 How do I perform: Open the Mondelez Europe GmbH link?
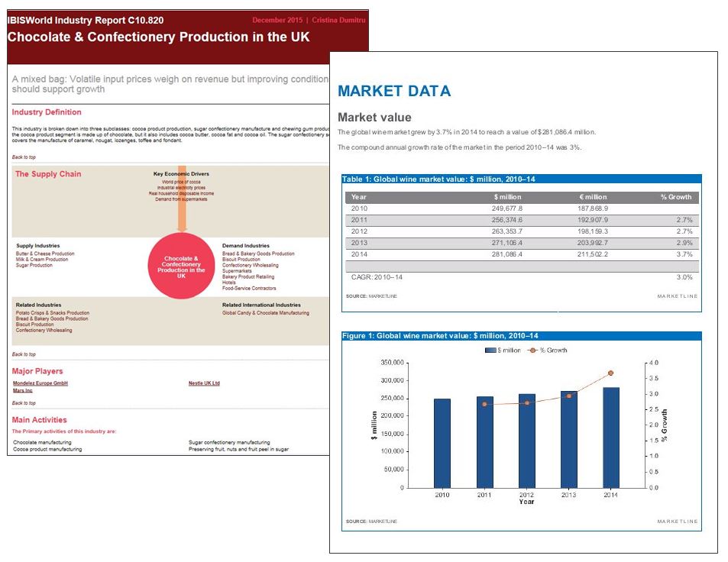point(40,383)
